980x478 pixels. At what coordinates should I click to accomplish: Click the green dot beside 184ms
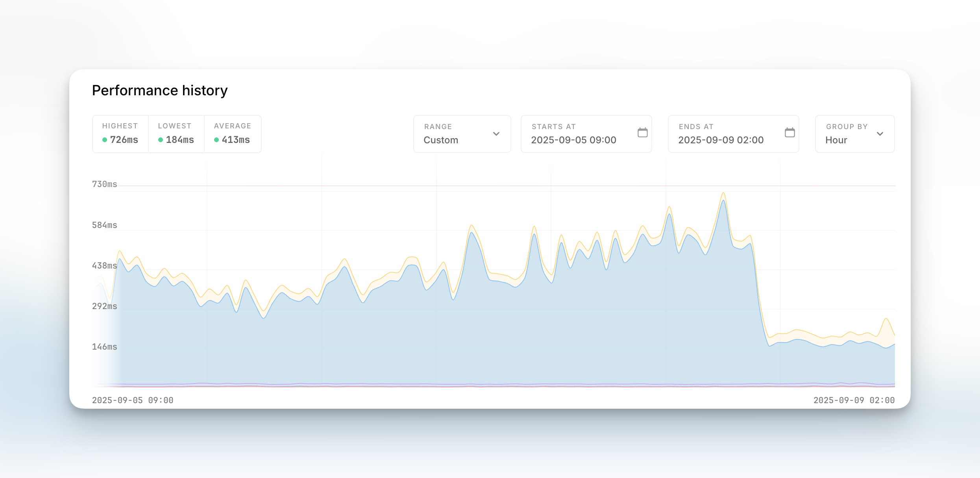(161, 140)
